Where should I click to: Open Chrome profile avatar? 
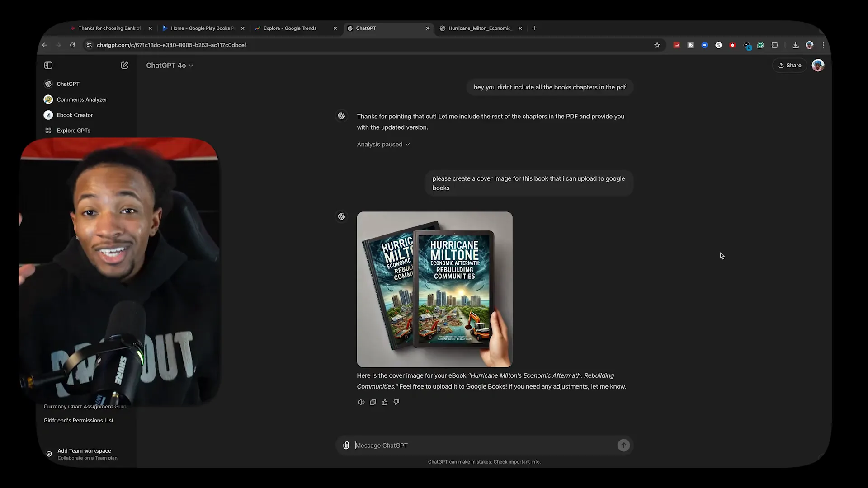click(x=809, y=45)
